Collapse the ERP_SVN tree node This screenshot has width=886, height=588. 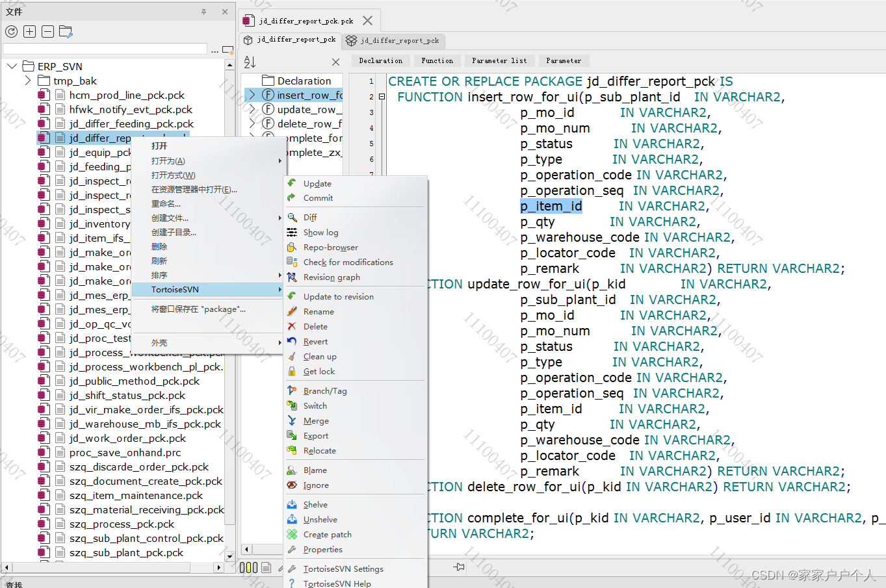click(x=11, y=66)
